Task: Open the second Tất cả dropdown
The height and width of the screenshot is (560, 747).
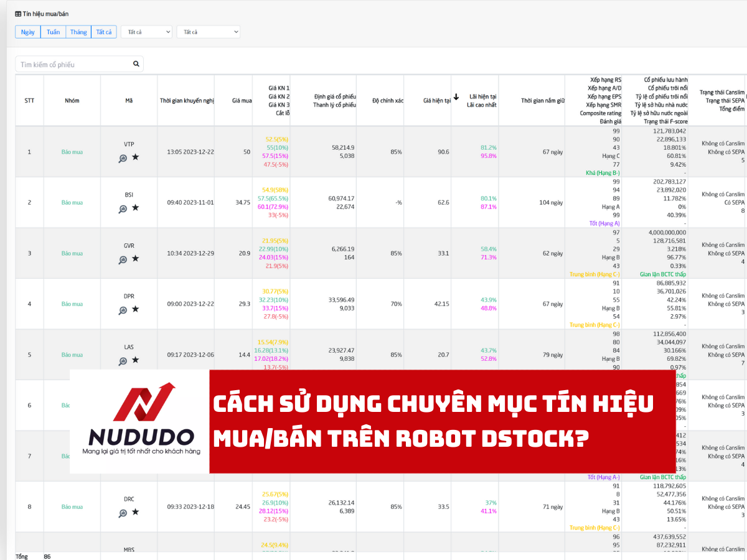Action: point(209,32)
